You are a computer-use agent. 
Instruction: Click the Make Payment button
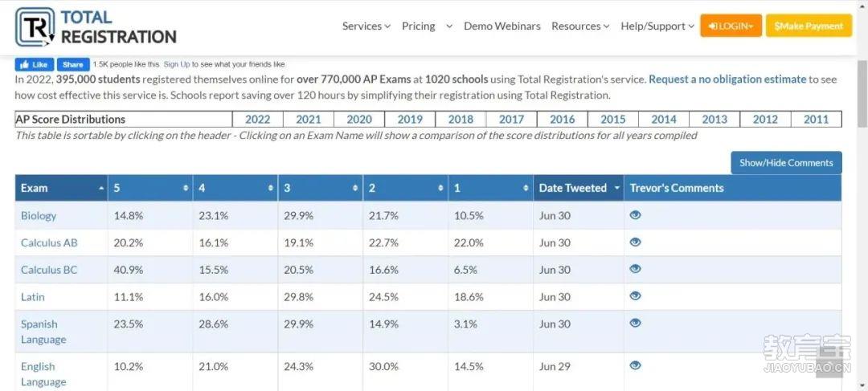(x=809, y=26)
